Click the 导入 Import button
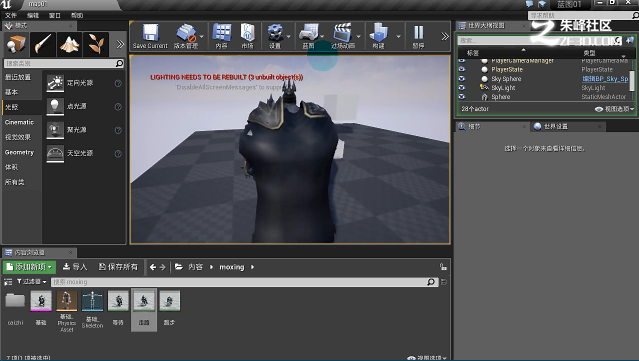The height and width of the screenshot is (361, 639). pyautogui.click(x=75, y=267)
